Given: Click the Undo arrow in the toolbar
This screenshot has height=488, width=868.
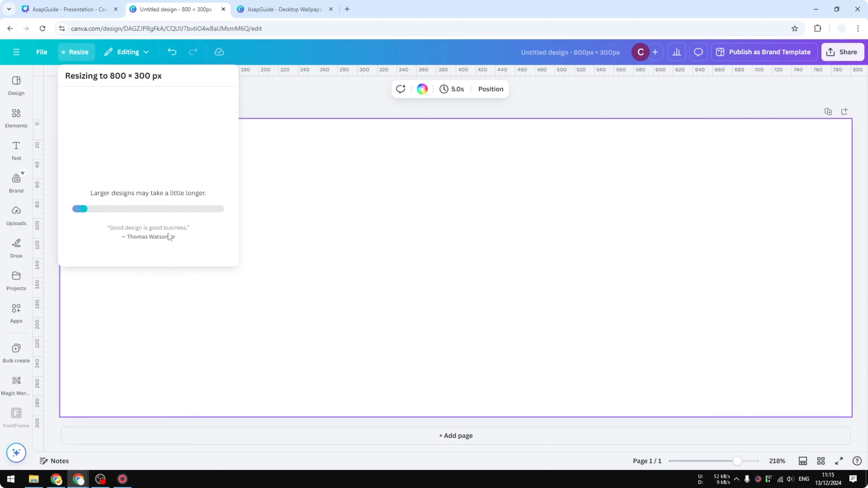Looking at the screenshot, I should 172,52.
